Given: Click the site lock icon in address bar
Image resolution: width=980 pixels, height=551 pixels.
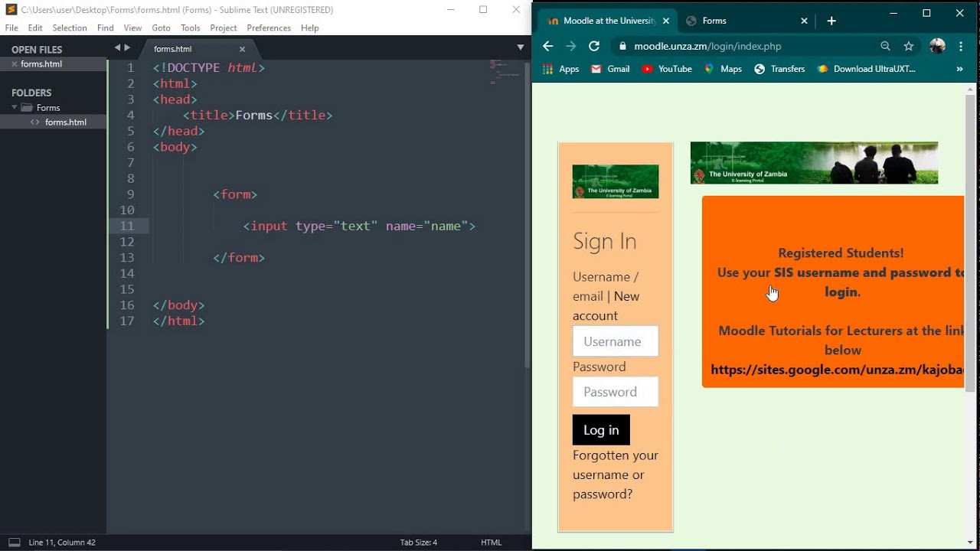Looking at the screenshot, I should [622, 46].
